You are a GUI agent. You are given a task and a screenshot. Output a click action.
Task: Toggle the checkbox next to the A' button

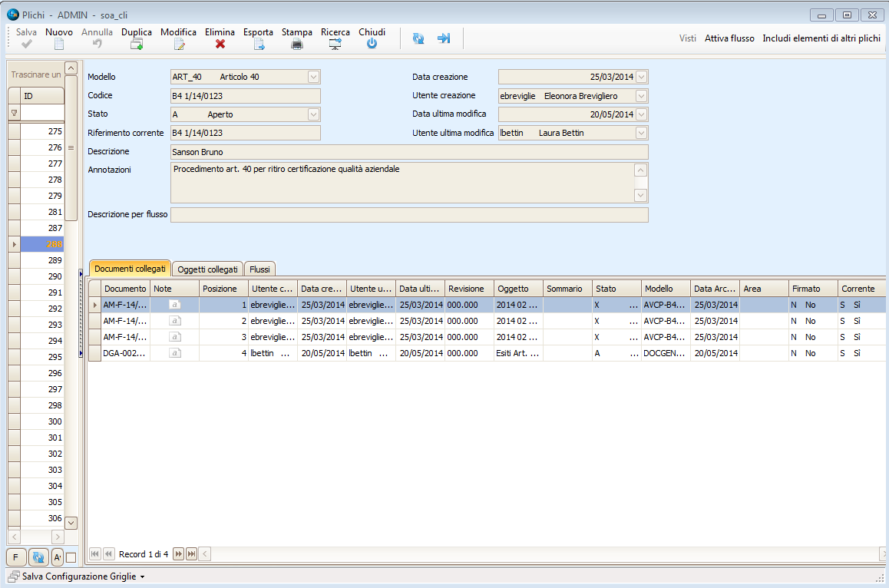[x=71, y=557]
